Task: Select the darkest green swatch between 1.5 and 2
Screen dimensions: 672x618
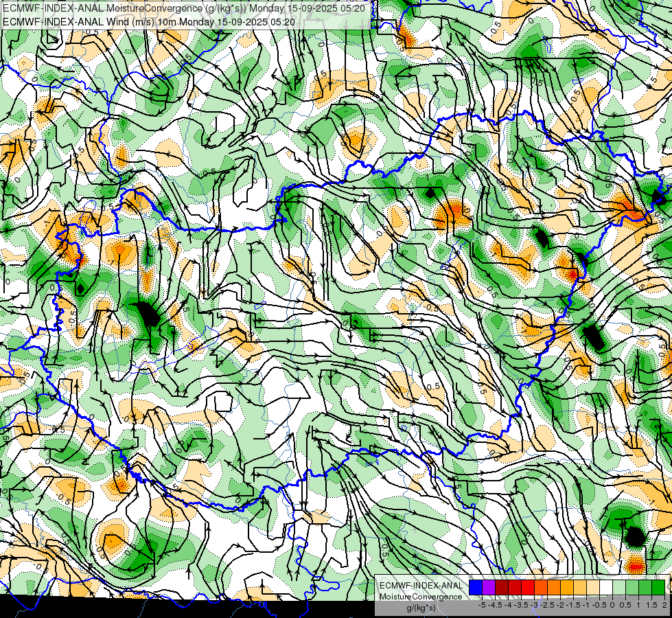Action: coord(658,588)
